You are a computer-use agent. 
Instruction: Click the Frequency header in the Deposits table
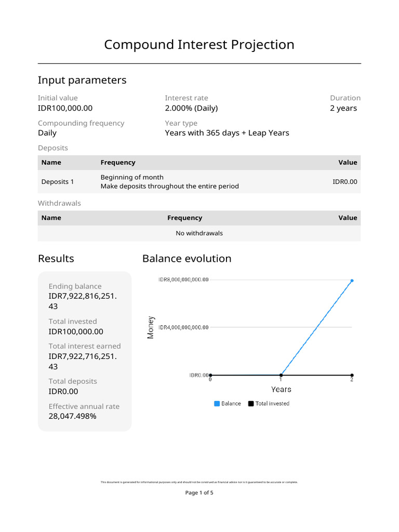(118, 163)
